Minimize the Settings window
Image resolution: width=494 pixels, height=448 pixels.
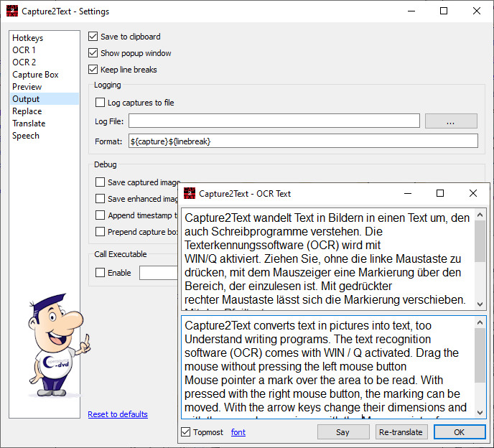point(411,11)
